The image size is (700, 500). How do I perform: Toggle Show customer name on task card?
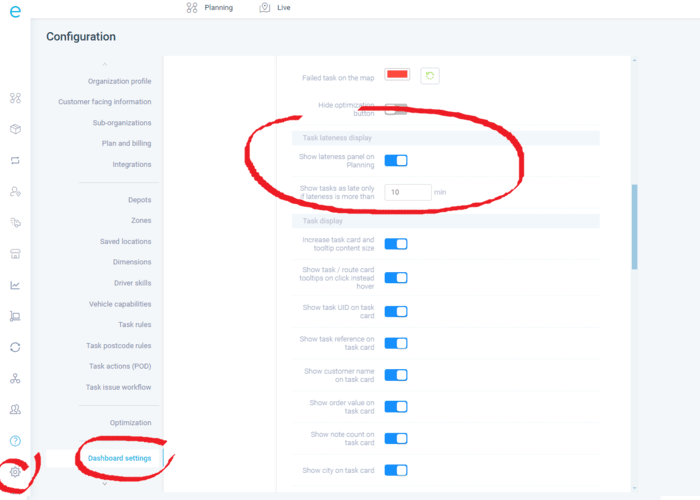tap(396, 375)
